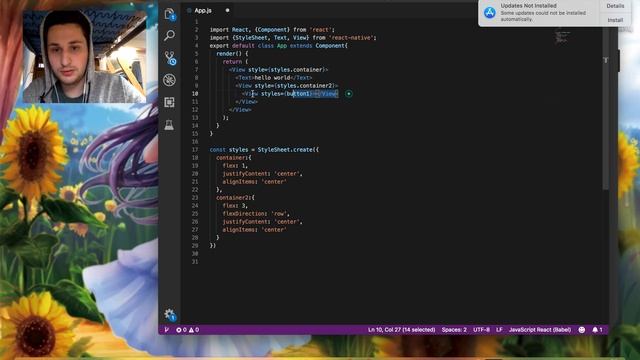Change Spaces: 2 indentation setting
The image size is (640, 360).
[454, 329]
